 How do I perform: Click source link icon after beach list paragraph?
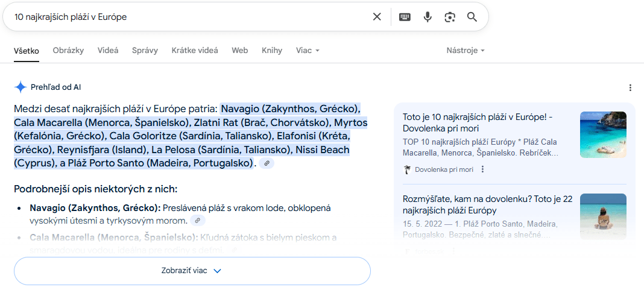[x=267, y=163]
